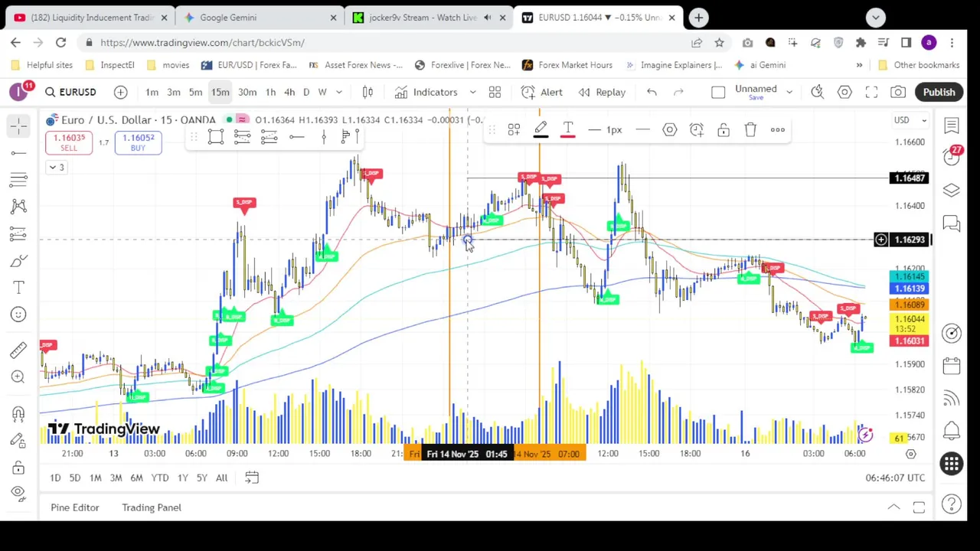Click the 1.16035 SELL button
This screenshot has height=551, width=980.
69,142
